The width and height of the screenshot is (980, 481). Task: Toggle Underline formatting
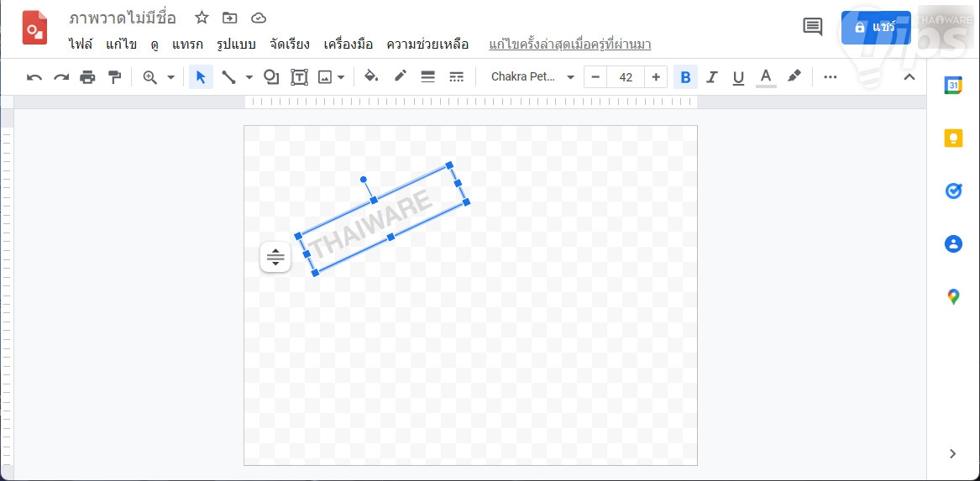[738, 78]
